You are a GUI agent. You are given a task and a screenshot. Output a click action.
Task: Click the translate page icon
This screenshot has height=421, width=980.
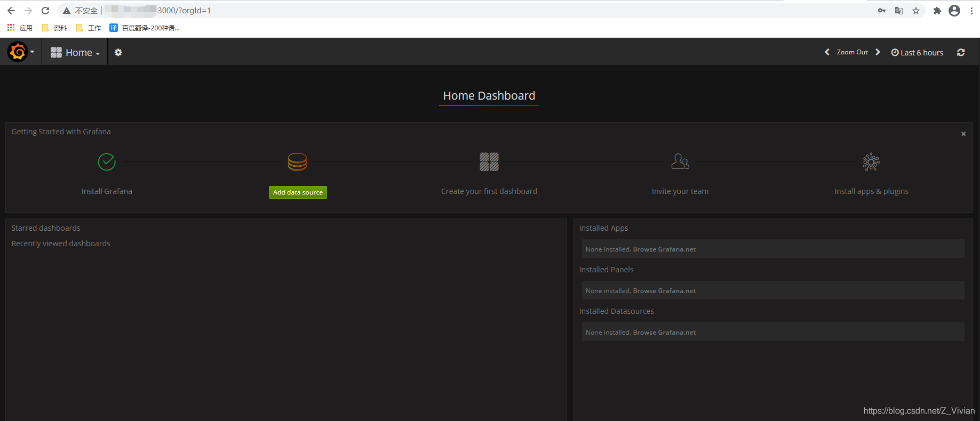pos(899,11)
